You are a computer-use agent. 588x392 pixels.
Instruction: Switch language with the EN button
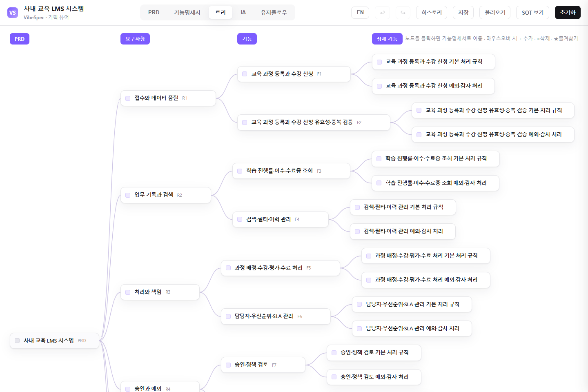tap(360, 13)
